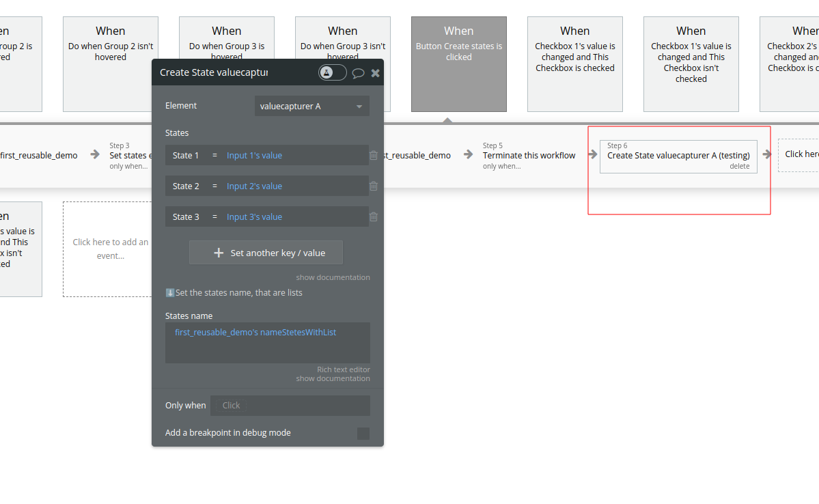Click the add-action box after Step 6
This screenshot has width=819, height=504.
[x=799, y=154]
